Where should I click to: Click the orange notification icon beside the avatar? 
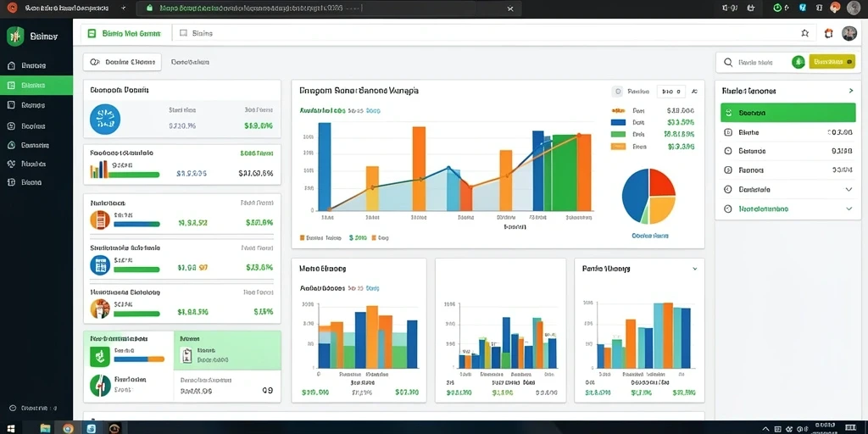(829, 33)
